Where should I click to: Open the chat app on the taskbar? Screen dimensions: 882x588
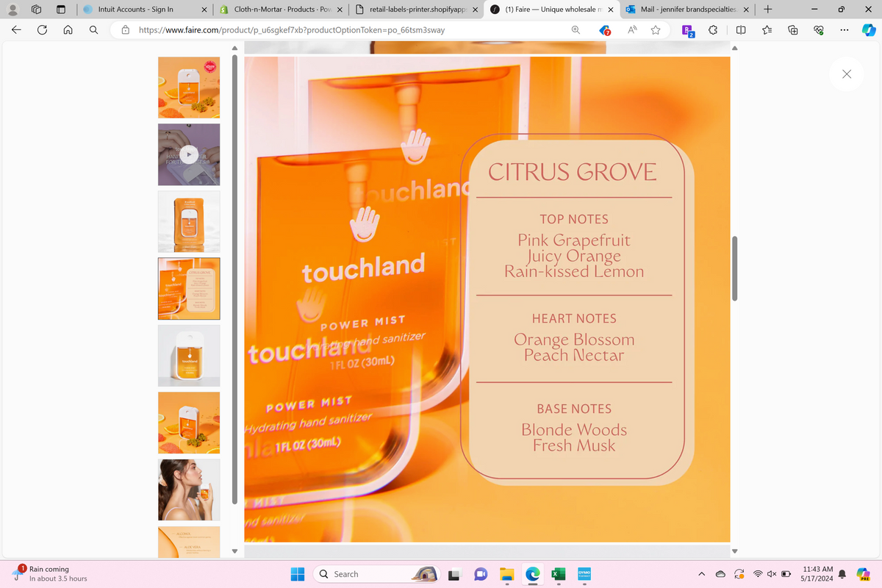coord(481,573)
